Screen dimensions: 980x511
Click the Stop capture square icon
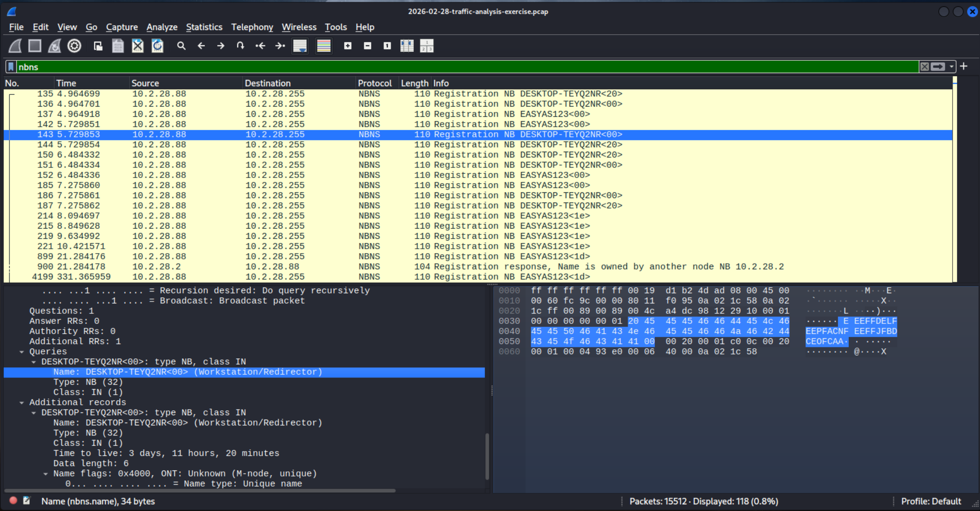coord(35,46)
